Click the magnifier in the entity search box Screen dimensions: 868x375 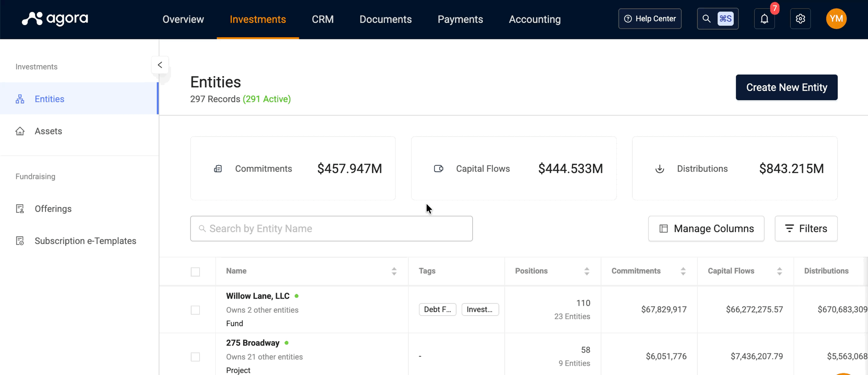tap(202, 228)
